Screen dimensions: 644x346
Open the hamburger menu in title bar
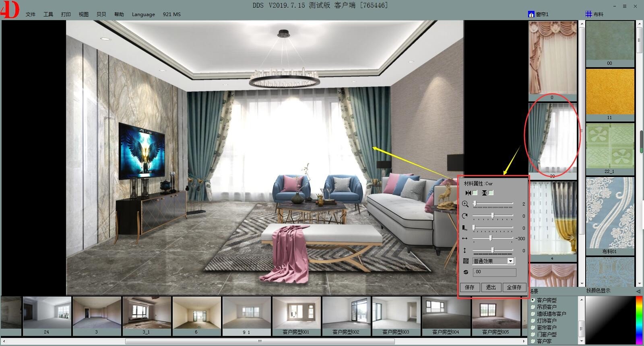click(x=625, y=6)
